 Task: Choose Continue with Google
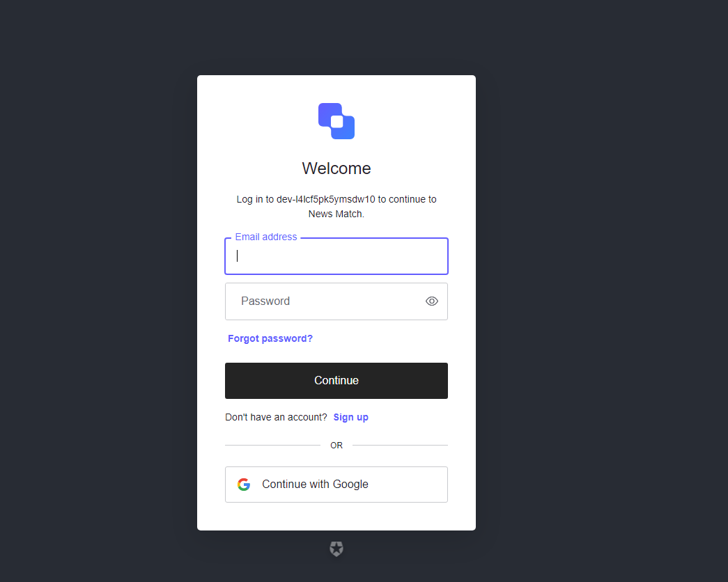pos(336,485)
